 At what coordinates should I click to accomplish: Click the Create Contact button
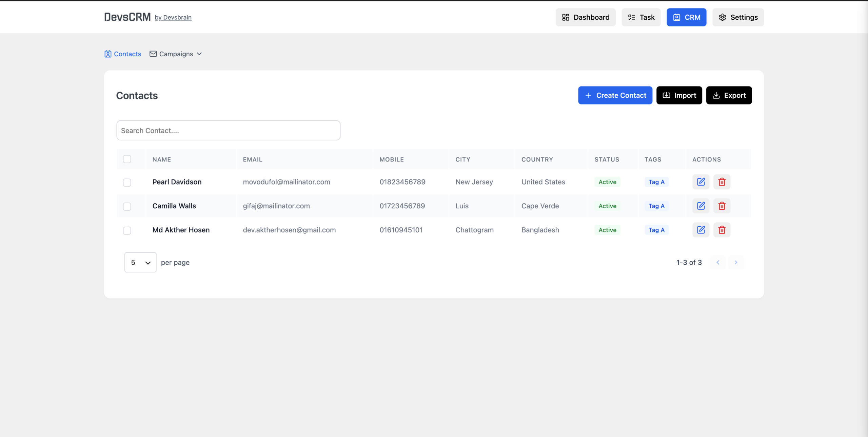tap(615, 95)
